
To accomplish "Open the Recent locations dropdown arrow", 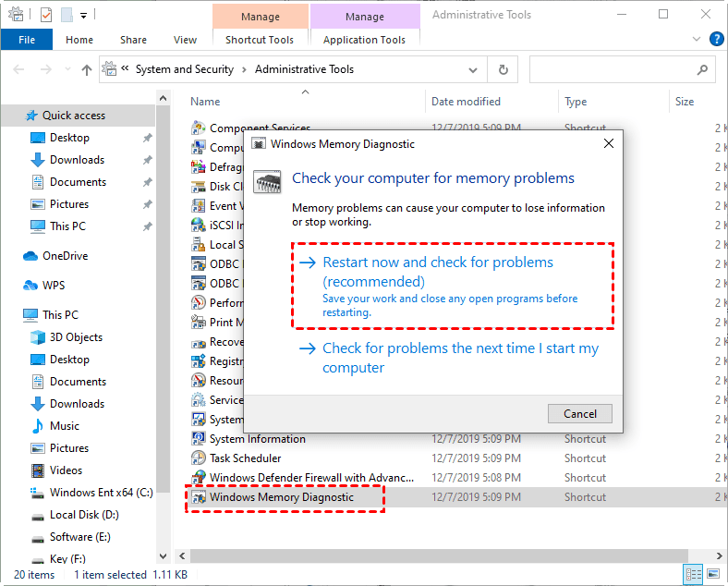I will coord(67,69).
